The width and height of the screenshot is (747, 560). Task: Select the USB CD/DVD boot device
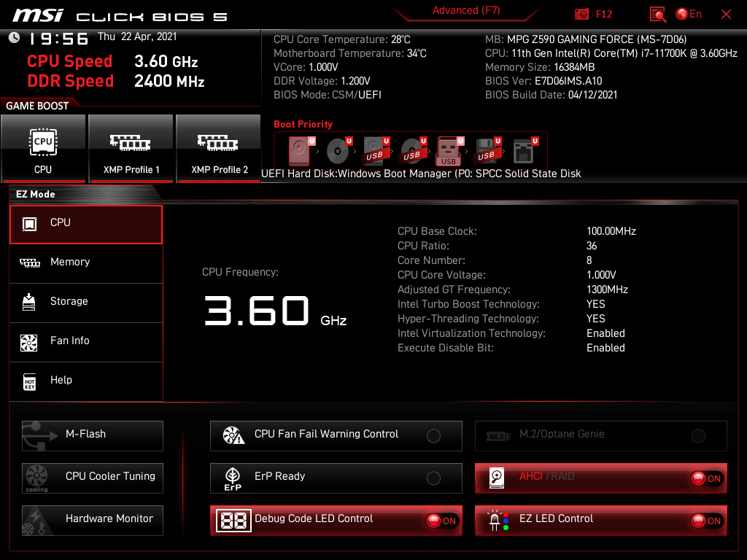pyautogui.click(x=413, y=150)
